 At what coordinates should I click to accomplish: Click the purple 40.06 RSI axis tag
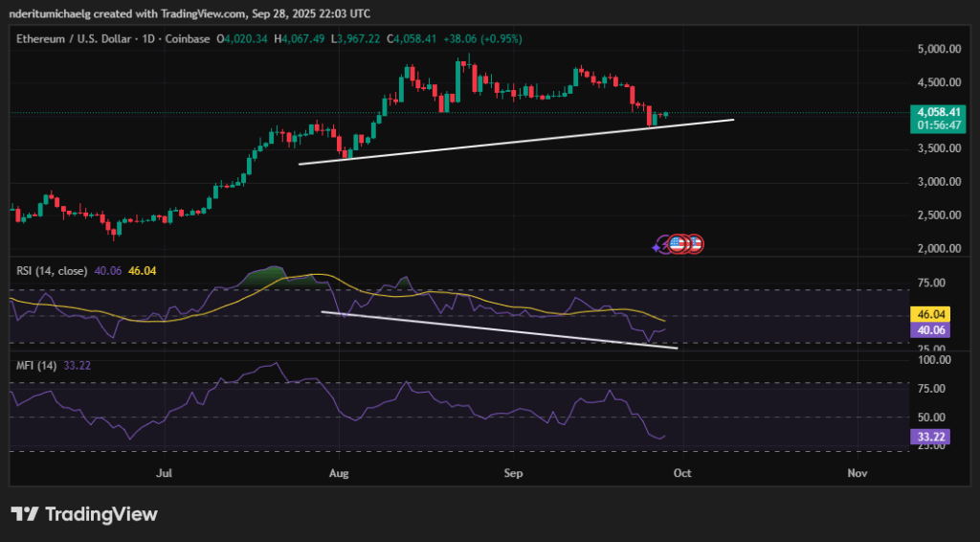930,330
